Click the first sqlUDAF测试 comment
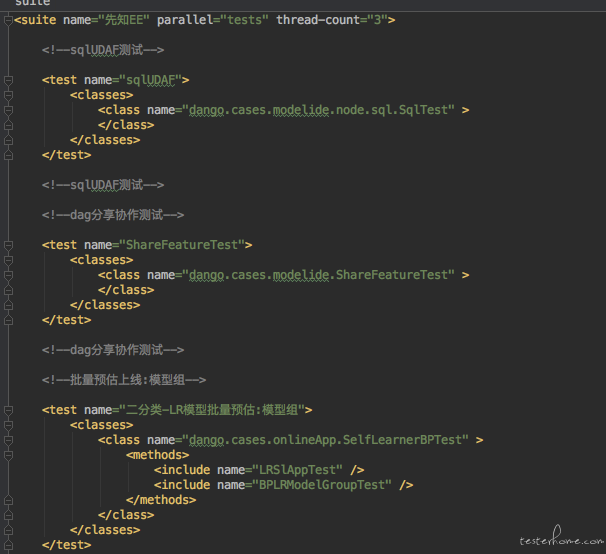This screenshot has height=554, width=606. click(103, 50)
